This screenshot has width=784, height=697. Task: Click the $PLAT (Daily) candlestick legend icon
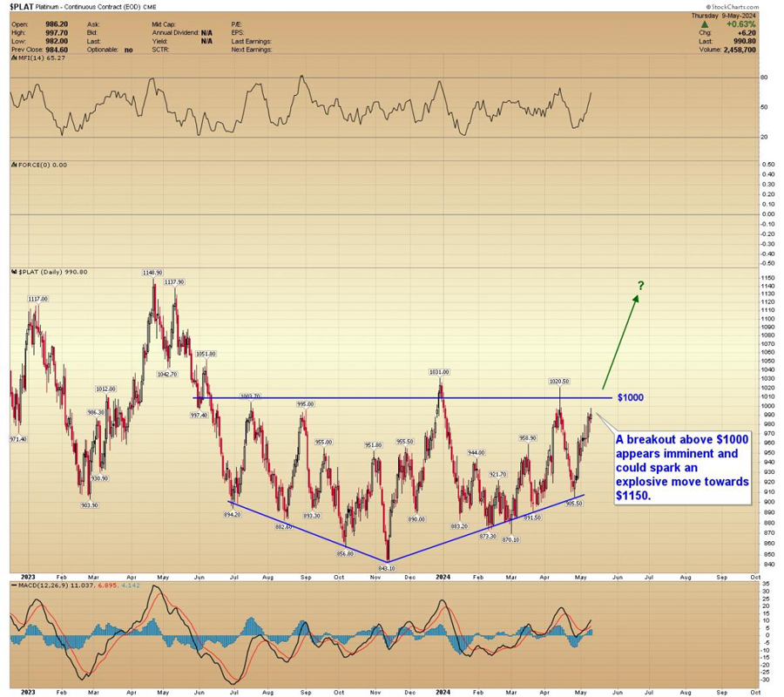click(13, 272)
